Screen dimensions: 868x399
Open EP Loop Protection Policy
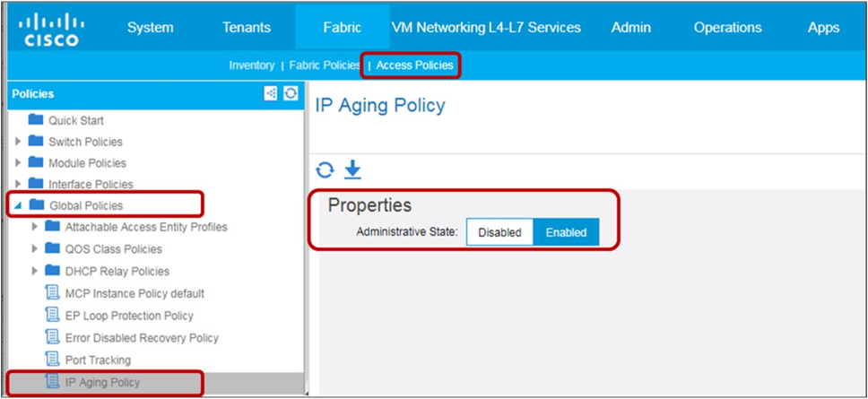tap(129, 316)
